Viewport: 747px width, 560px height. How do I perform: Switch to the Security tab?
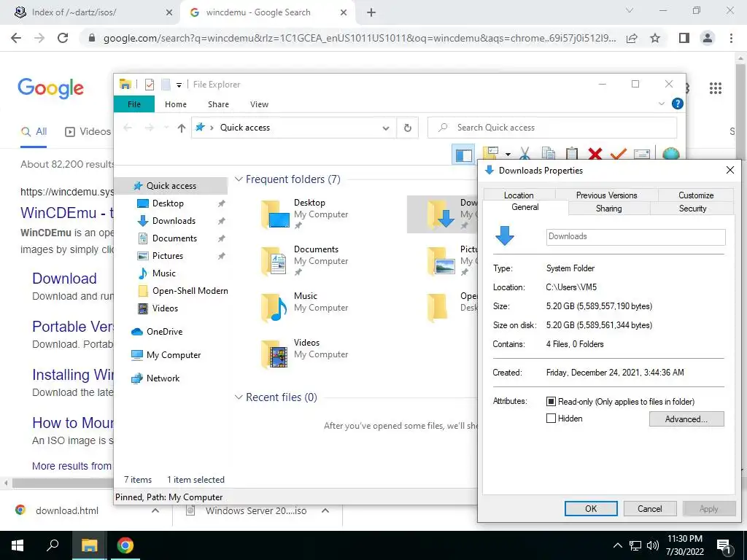692,209
